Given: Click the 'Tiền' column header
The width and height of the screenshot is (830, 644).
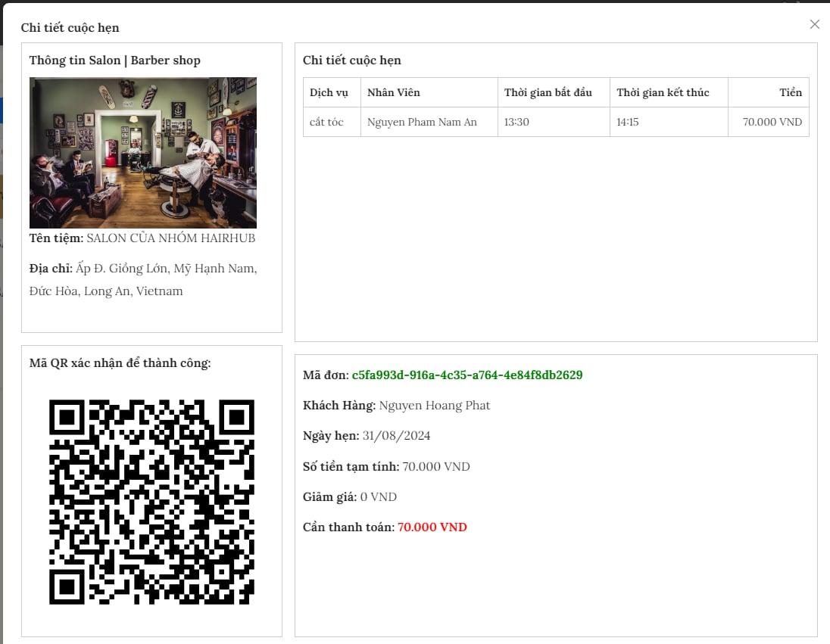Looking at the screenshot, I should [769, 92].
